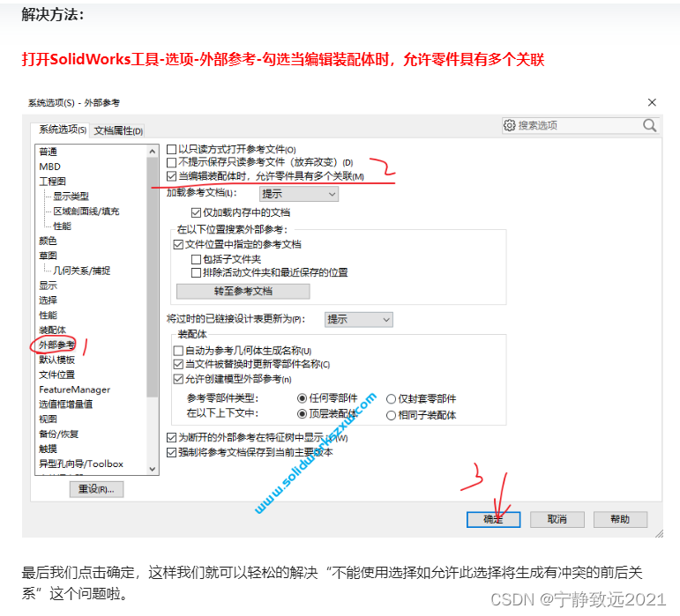This screenshot has height=616, width=680.
Task: Select 仅封套零部件 radio button
Action: (391, 399)
